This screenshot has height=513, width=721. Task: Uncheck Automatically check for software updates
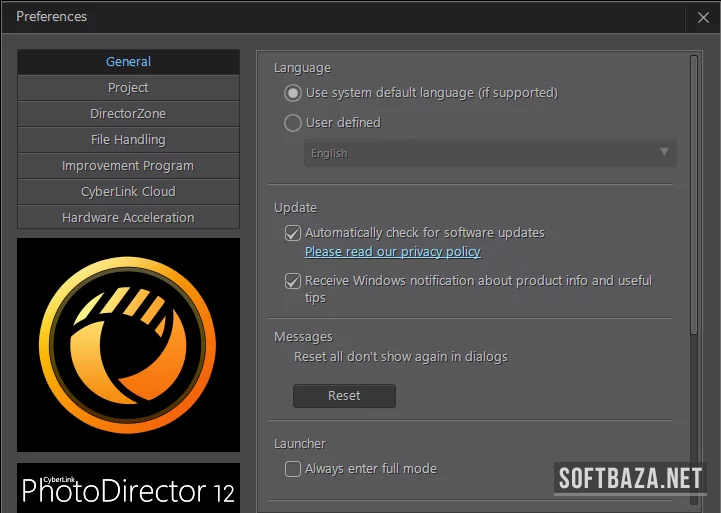(293, 233)
